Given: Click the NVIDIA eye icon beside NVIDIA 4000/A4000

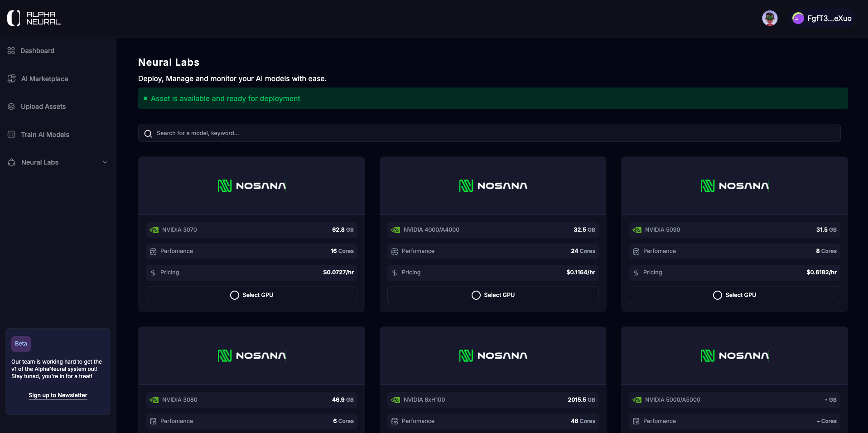Looking at the screenshot, I should click(x=395, y=230).
